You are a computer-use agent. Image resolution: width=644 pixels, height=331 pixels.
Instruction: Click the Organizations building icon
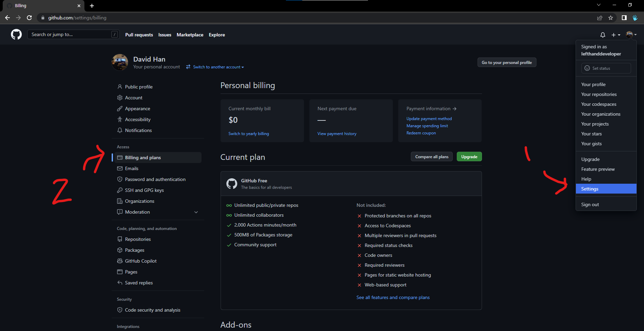120,201
